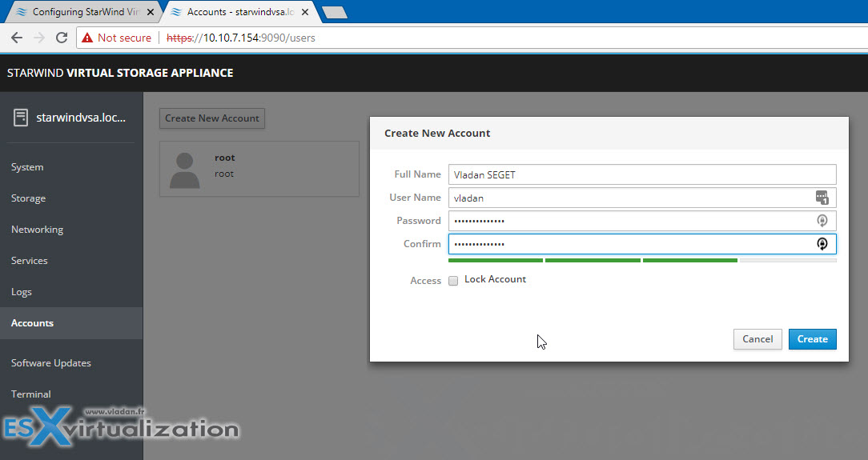The width and height of the screenshot is (868, 460).
Task: Click the server icon beside starwindvsa.loc
Action: point(21,118)
